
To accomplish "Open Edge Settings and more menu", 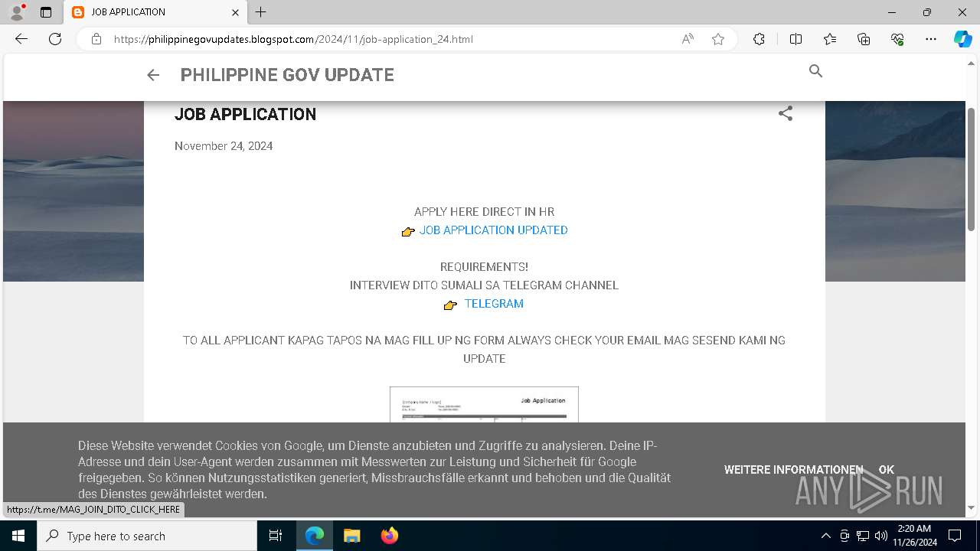I will pyautogui.click(x=931, y=39).
